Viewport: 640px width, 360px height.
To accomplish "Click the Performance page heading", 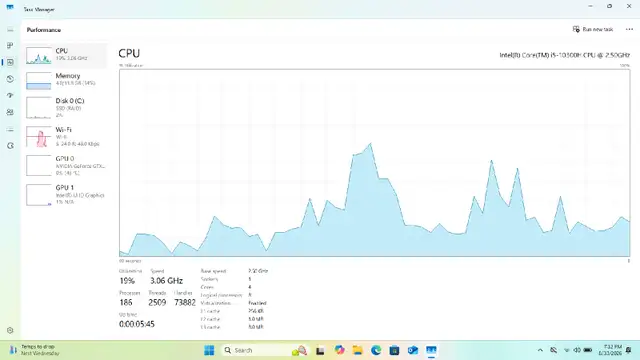I will (44, 30).
